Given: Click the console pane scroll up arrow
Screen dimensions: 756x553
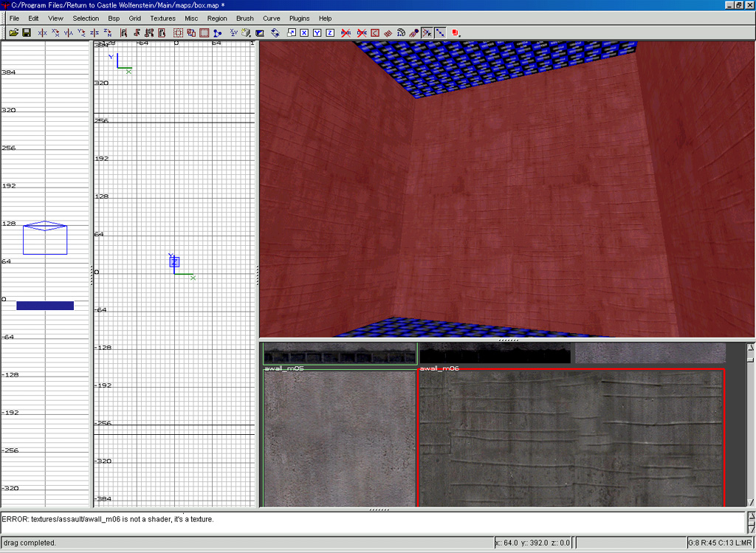Looking at the screenshot, I should (x=751, y=516).
